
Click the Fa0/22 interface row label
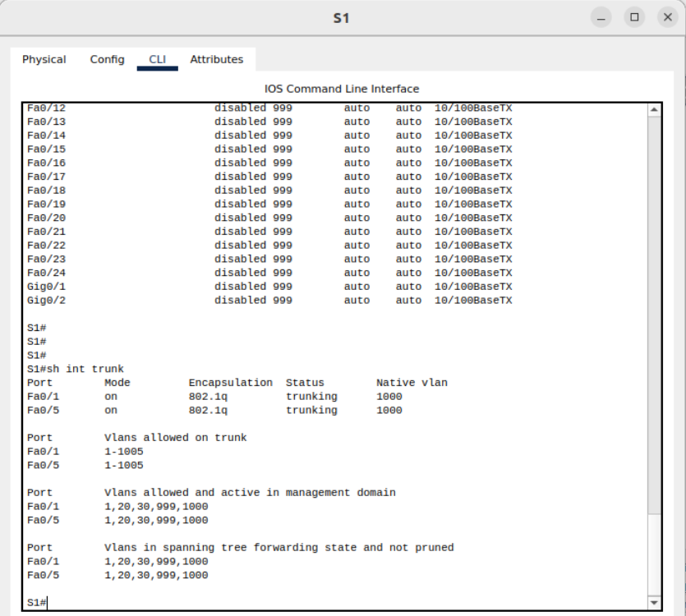(46, 245)
